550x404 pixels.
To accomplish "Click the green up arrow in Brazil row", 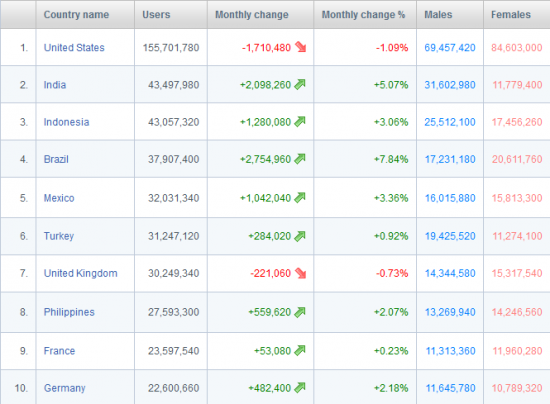I will click(x=300, y=159).
